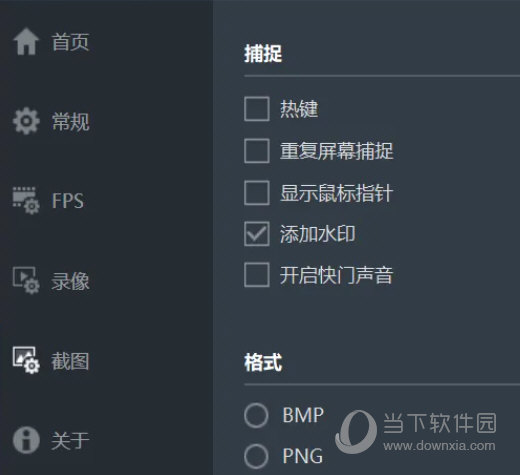Enable the 热键 hotkey checkbox
Viewport: 520px width, 475px height.
click(x=257, y=109)
